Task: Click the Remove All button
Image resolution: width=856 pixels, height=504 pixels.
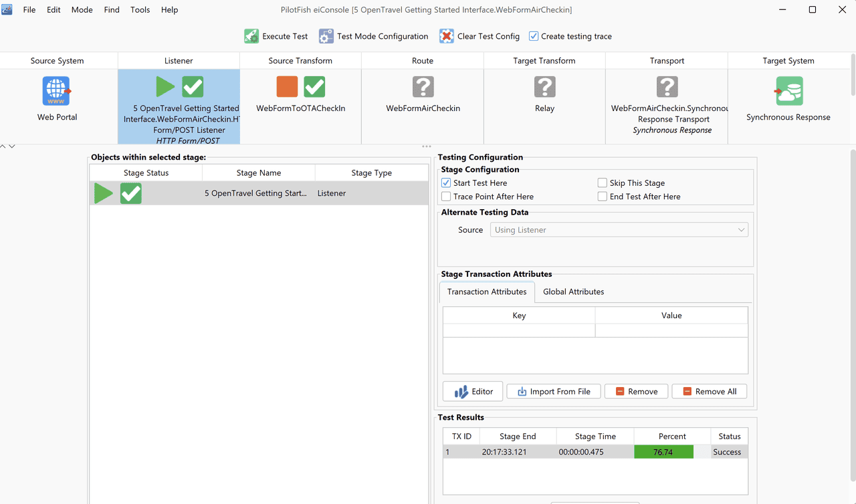Action: pyautogui.click(x=710, y=391)
